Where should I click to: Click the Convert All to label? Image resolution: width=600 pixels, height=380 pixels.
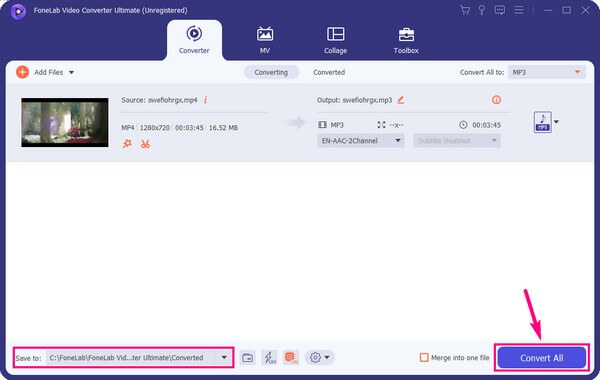coord(482,72)
